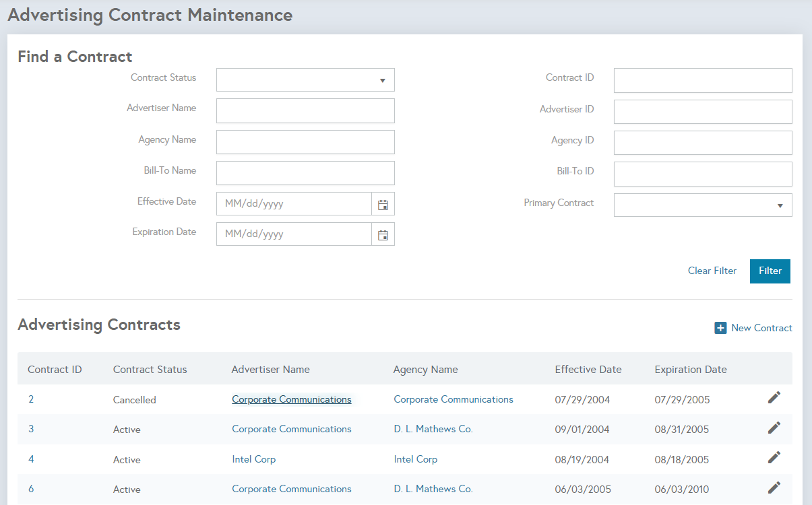Click the Active status in contract 4 row
This screenshot has height=505, width=812.
tap(127, 460)
